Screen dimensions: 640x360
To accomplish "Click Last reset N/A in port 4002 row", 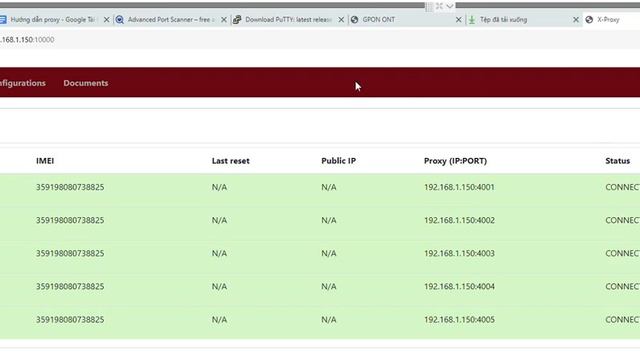I will 219,220.
